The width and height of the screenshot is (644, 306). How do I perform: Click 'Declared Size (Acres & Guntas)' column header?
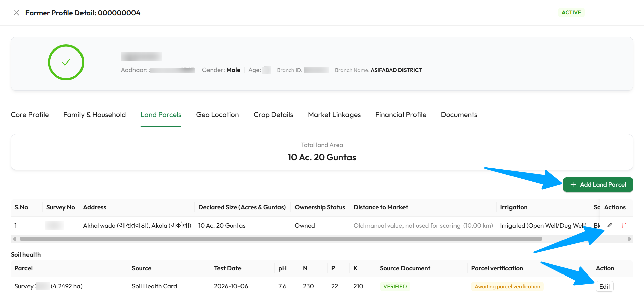[242, 207]
